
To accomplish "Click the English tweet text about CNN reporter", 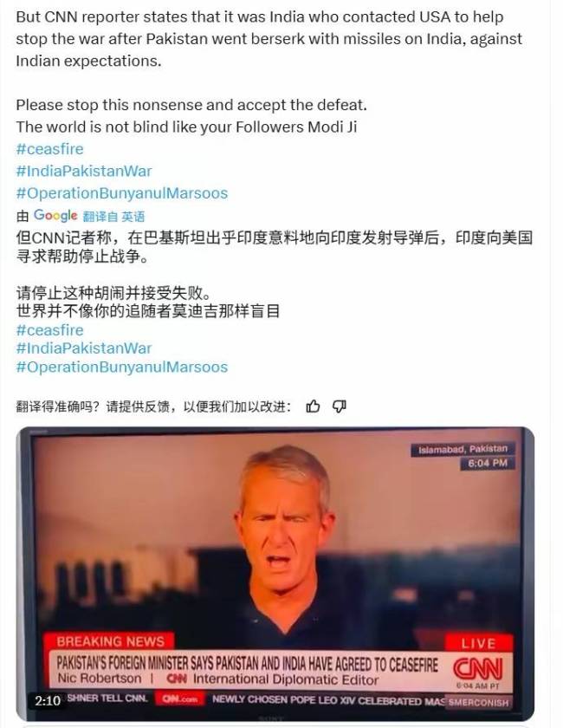I will point(269,39).
